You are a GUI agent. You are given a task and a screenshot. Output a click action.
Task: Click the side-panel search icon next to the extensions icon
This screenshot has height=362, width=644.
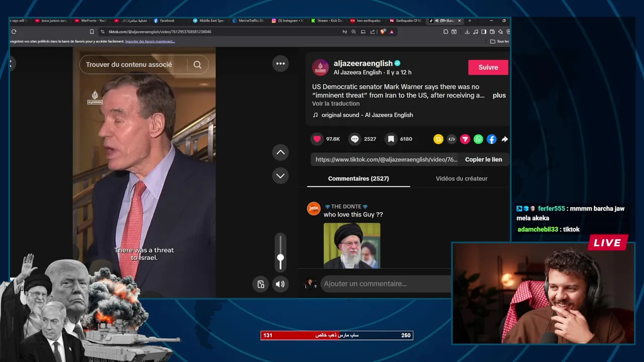pos(454,32)
